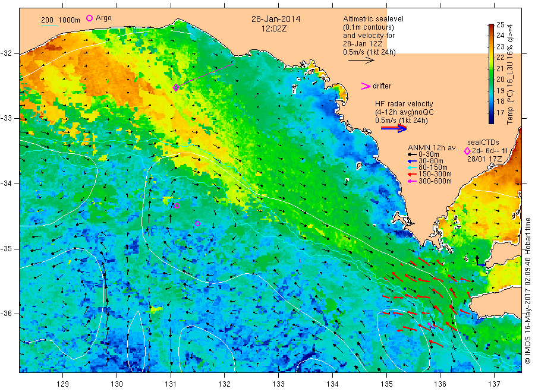
Task: Click the "28/01 17Z" text
Action: (484, 159)
